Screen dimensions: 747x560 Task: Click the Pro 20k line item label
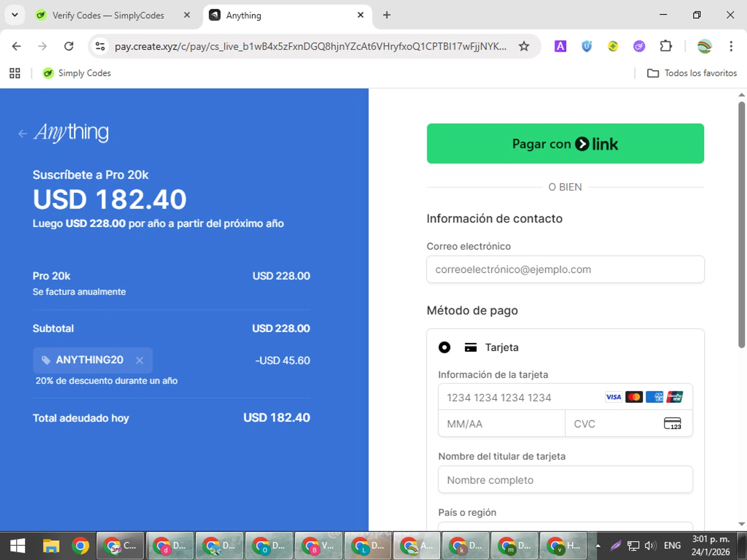pyautogui.click(x=51, y=276)
